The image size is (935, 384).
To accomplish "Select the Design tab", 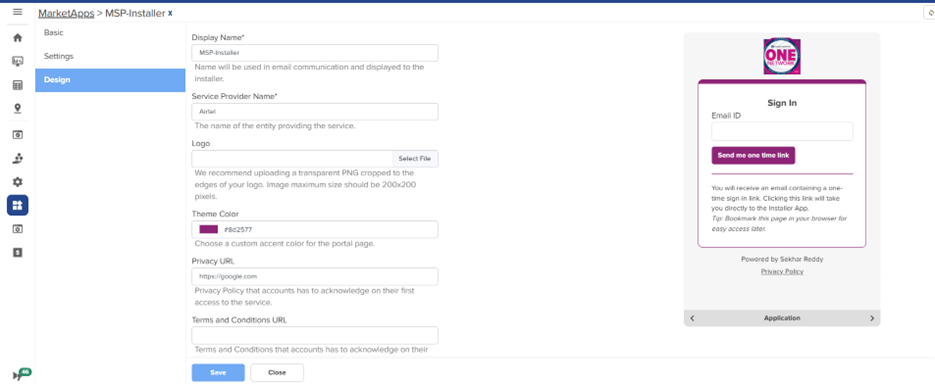I will 110,80.
